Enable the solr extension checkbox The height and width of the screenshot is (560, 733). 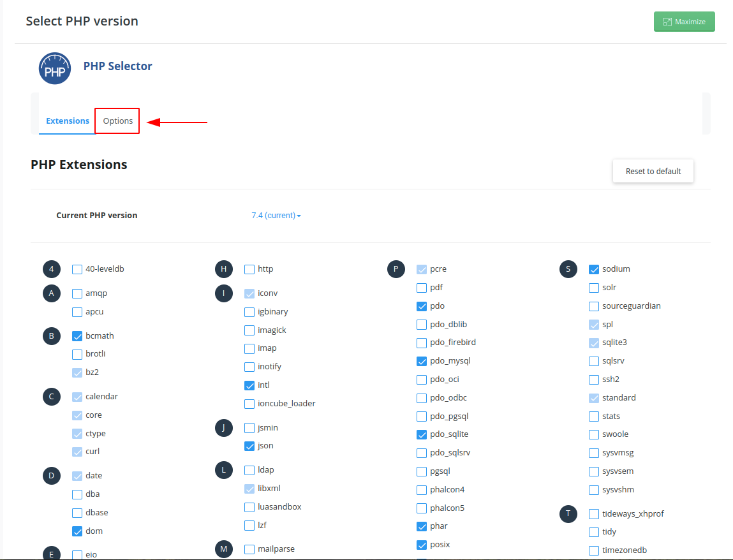pyautogui.click(x=594, y=288)
